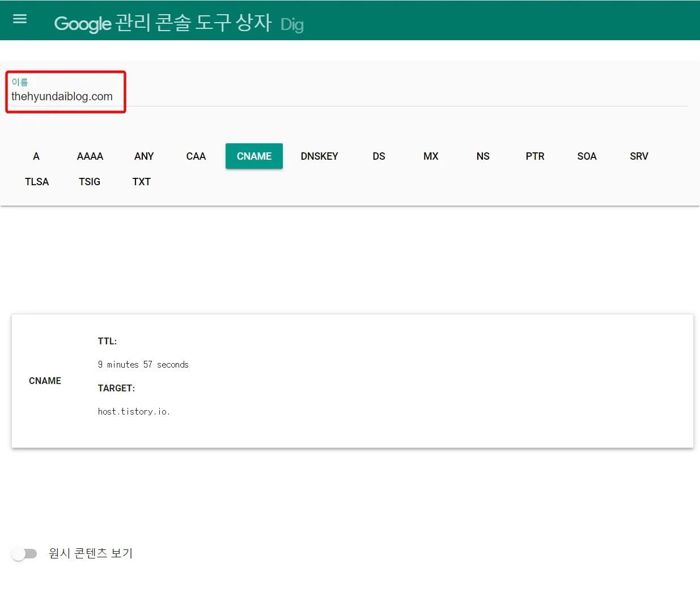Choose the ANY record type
Screen dimensions: 700x593
(144, 156)
